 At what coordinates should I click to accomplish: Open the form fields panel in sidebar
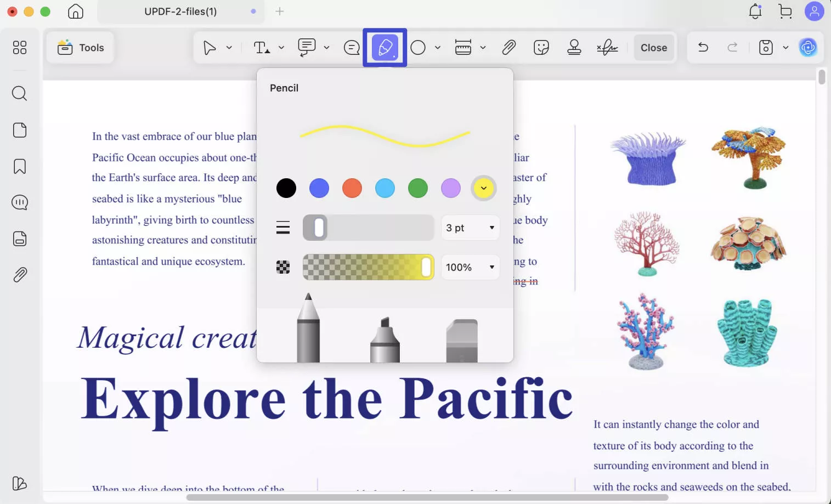tap(20, 239)
